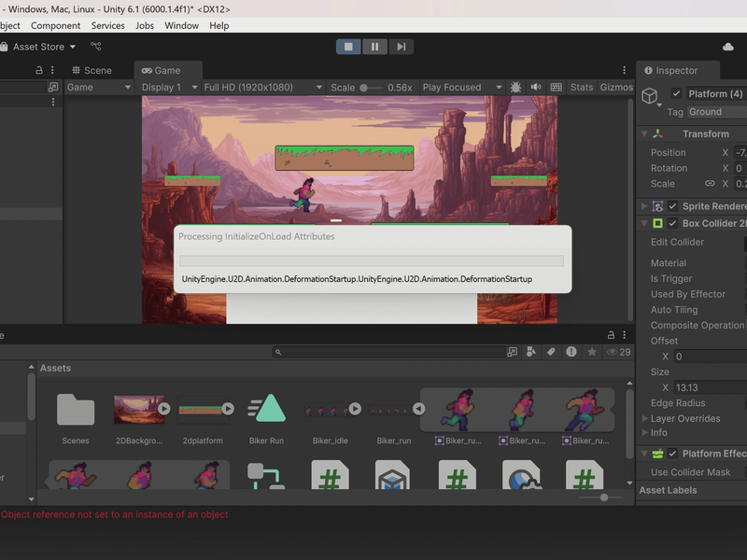This screenshot has height=560, width=747.
Task: Click the search-by-import-log warning icon
Action: [x=571, y=352]
